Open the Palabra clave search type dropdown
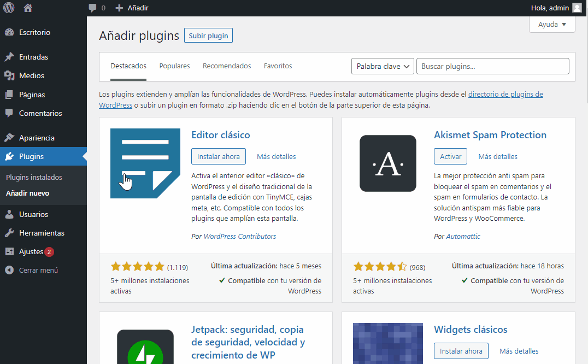The width and height of the screenshot is (588, 364). (x=383, y=66)
